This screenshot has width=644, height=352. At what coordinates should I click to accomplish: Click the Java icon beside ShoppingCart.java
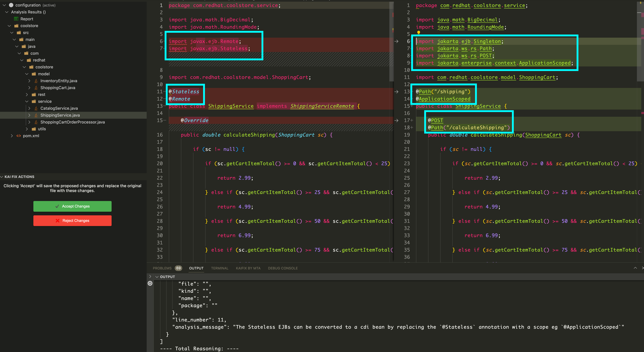pos(36,88)
